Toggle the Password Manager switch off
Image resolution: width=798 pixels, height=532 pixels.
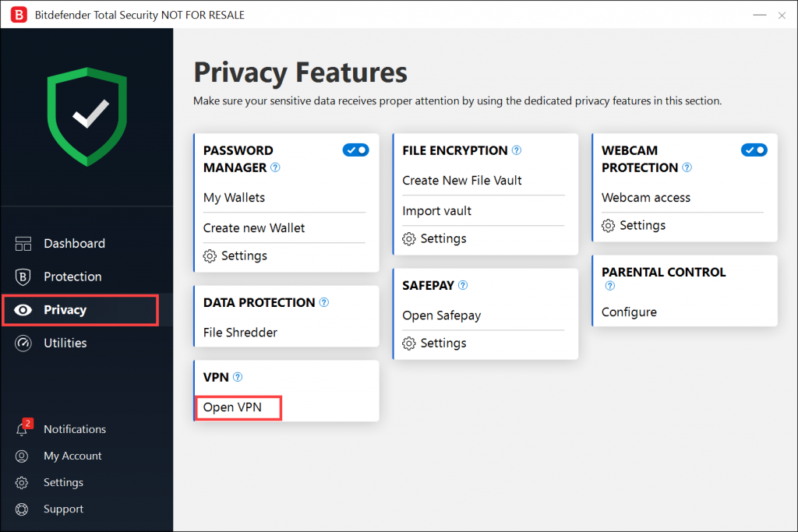point(355,150)
